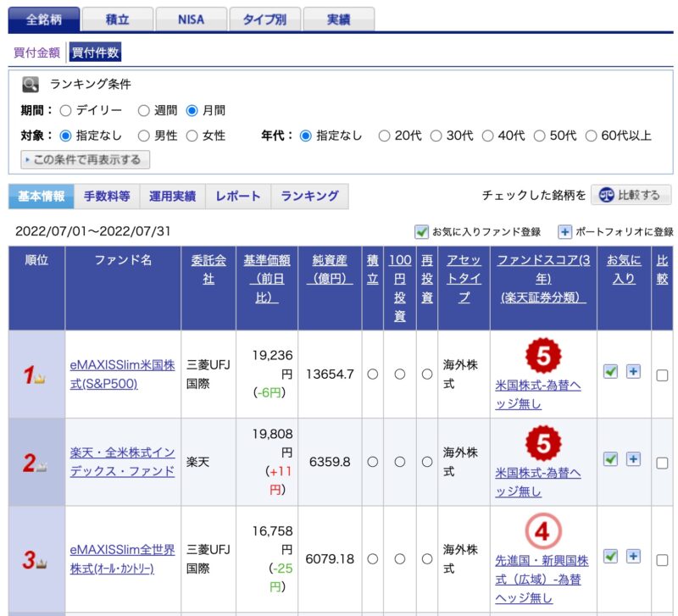
Task: Select the 50代 age group radio
Action: (x=539, y=136)
